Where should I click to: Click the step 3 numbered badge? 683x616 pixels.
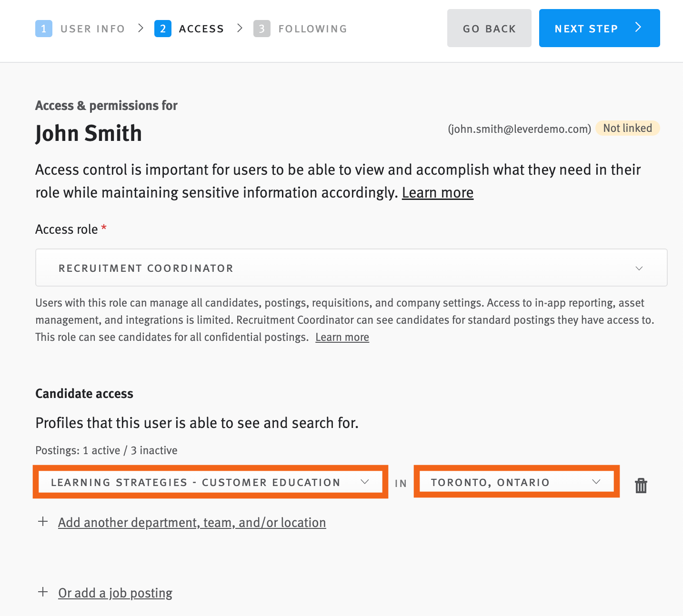[261, 28]
